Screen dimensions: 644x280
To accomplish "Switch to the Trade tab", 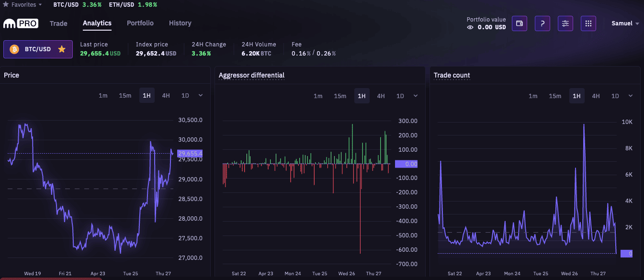I will click(58, 23).
